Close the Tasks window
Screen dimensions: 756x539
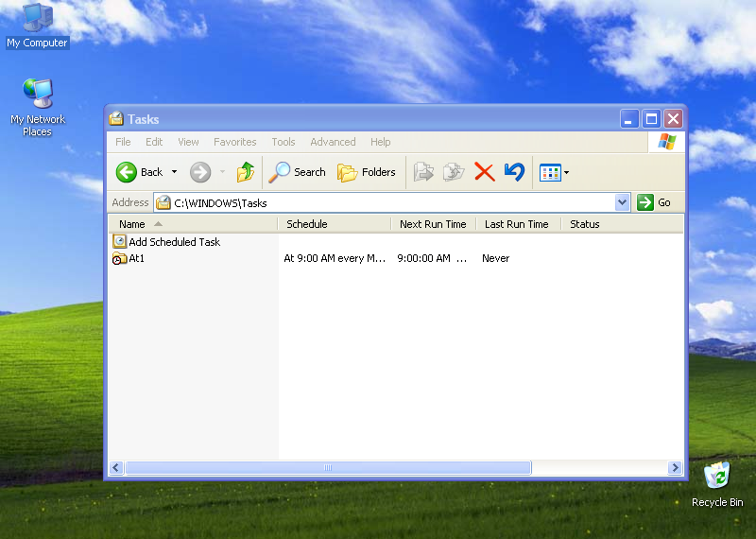pyautogui.click(x=673, y=119)
